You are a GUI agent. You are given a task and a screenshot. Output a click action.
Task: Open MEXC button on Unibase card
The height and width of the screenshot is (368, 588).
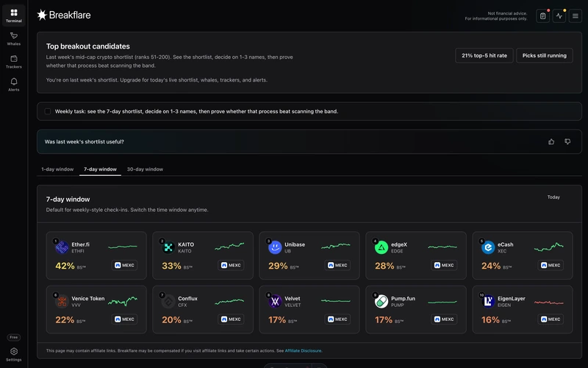point(337,265)
